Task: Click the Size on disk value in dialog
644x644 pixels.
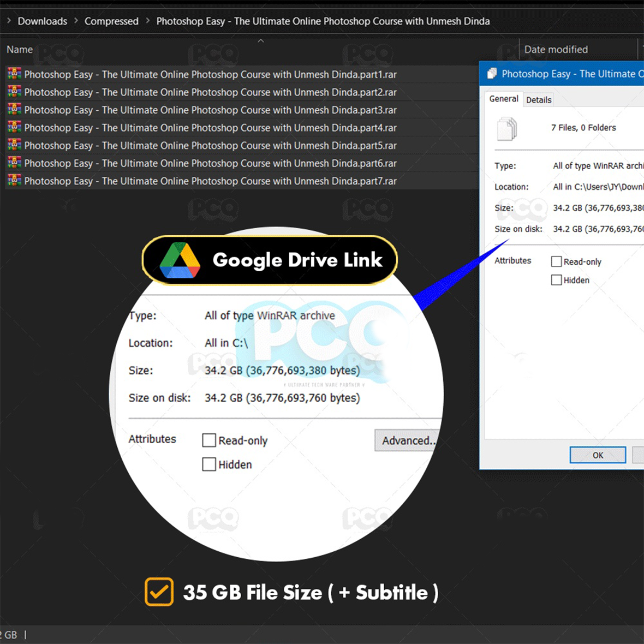Action: click(598, 229)
